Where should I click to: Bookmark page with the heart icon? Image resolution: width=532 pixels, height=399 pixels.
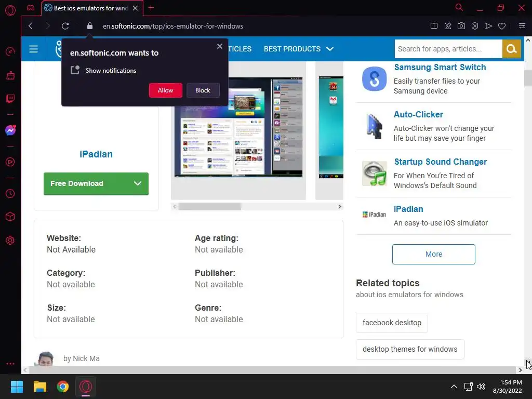(x=502, y=26)
